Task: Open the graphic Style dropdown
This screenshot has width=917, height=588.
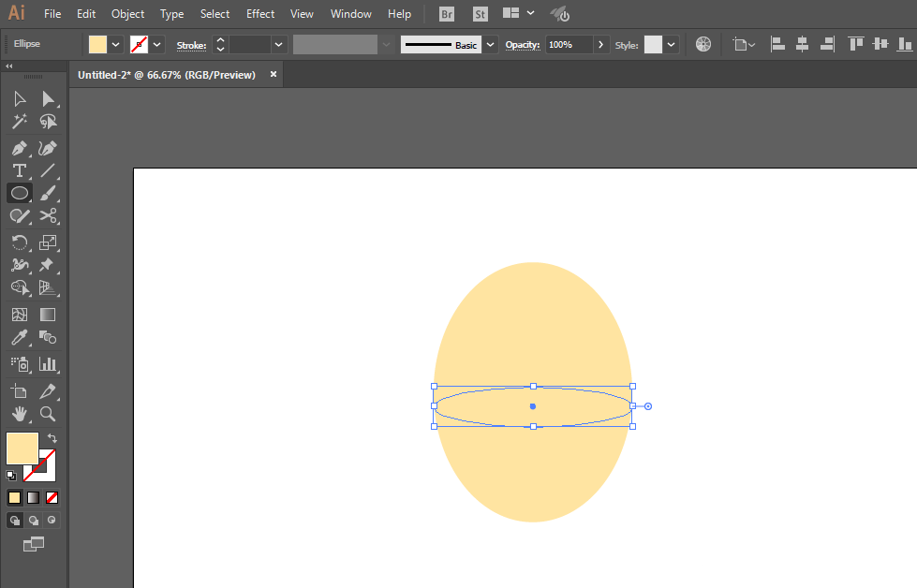Action: tap(671, 44)
